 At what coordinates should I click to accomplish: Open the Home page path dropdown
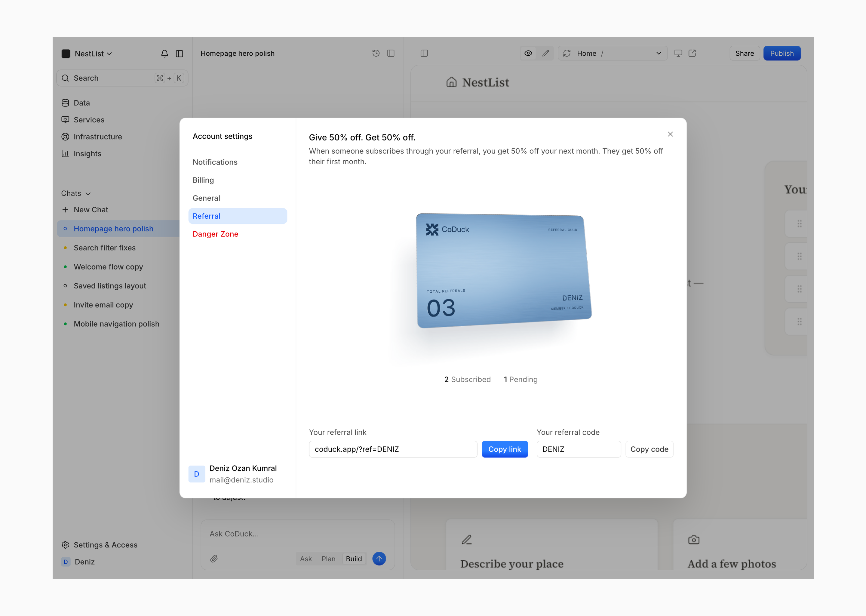[x=613, y=53]
